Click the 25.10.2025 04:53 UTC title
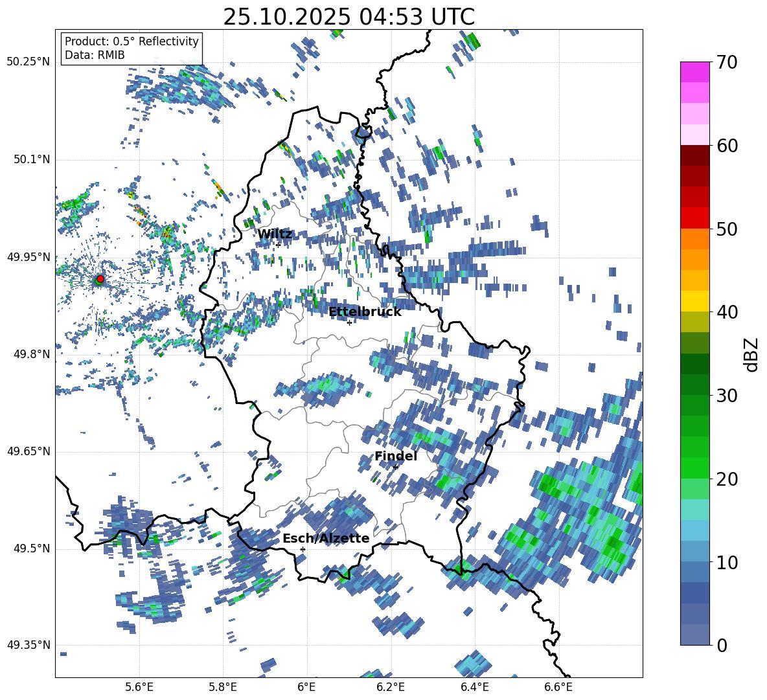 349,17
